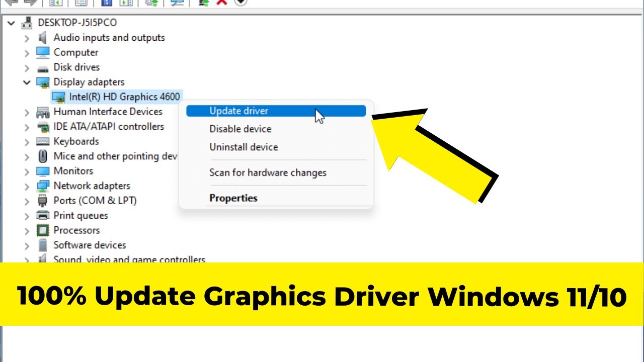Screen dimensions: 644x362
Task: Expand the Network adapters category
Action: (27, 186)
